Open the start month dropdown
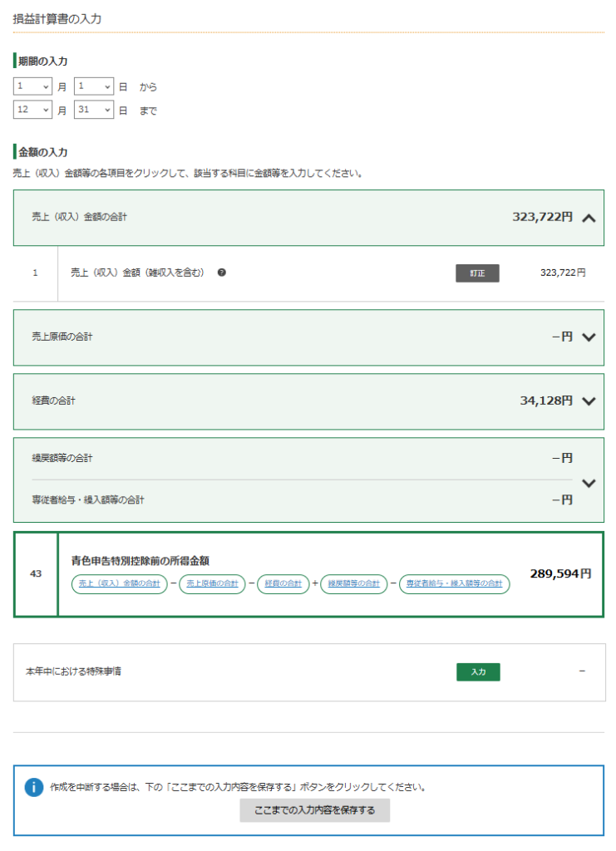Viewport: 616px width, 851px height. [33, 86]
